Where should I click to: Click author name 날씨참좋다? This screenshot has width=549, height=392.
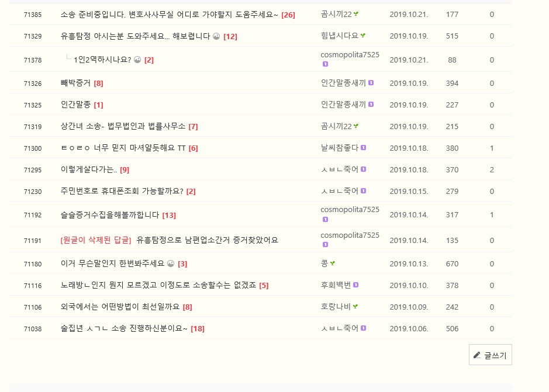tap(340, 148)
